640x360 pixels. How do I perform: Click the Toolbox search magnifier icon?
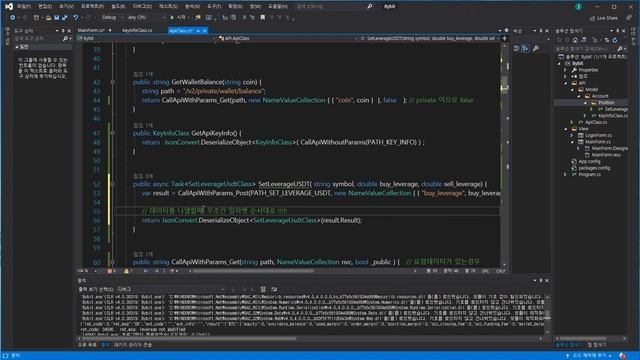65,38
